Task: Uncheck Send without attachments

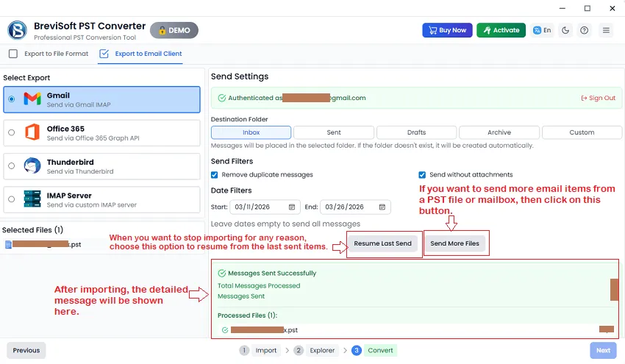Action: pos(422,174)
